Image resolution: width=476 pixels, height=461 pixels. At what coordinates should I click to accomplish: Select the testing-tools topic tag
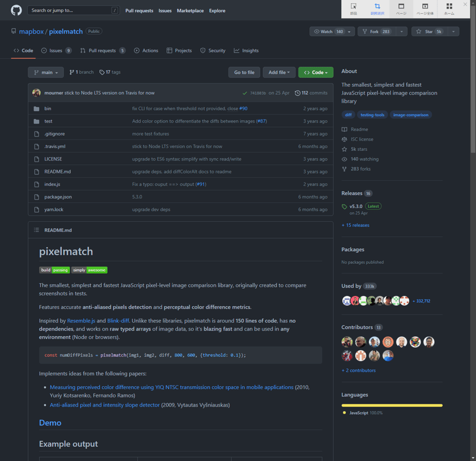click(372, 115)
